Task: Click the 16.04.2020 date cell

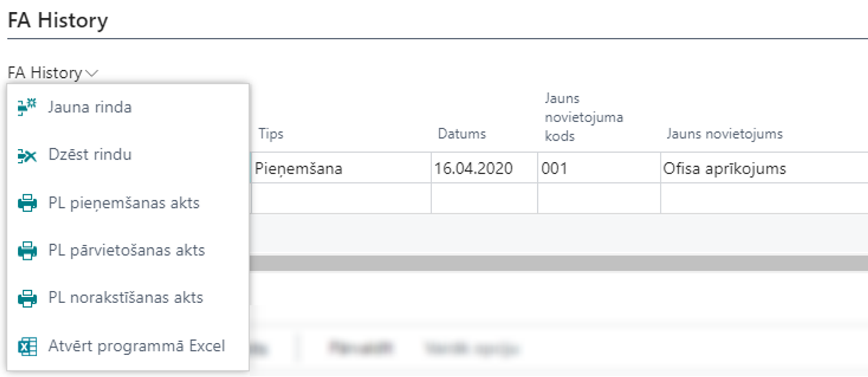Action: coord(473,168)
